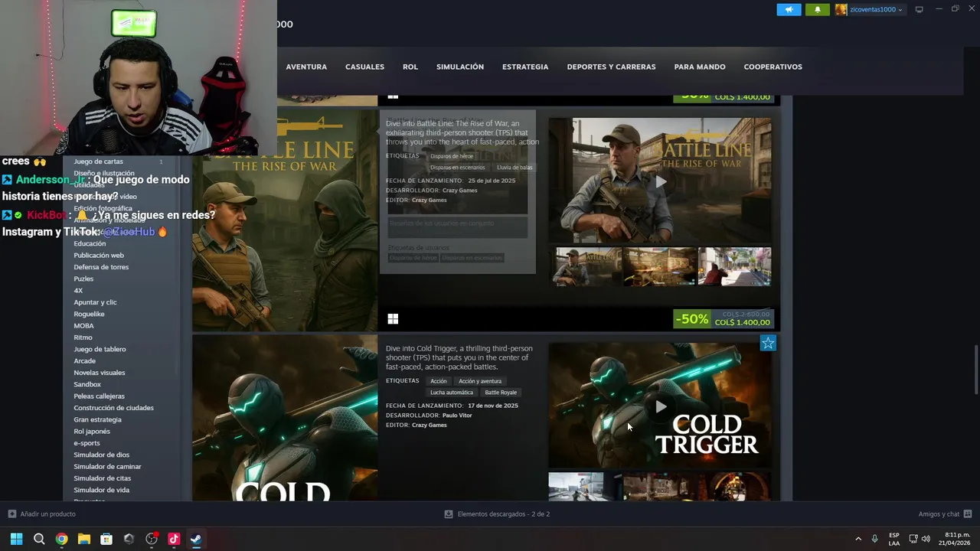Screen dimensions: 980x551
Task: Filter by Gran estrategia tag
Action: click(x=97, y=419)
